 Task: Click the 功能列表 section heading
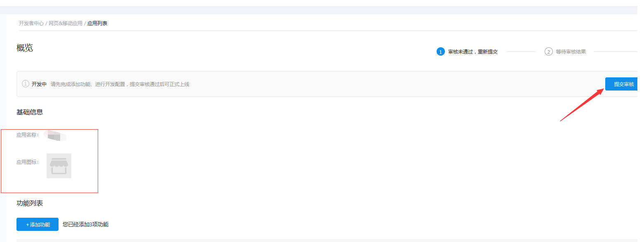coord(30,203)
